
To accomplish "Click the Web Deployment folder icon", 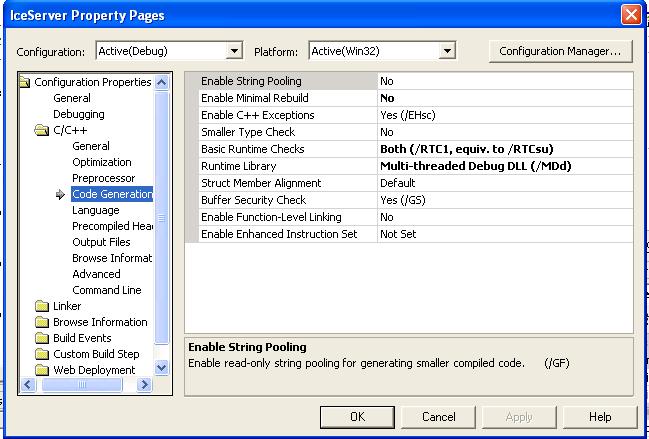I will [42, 370].
